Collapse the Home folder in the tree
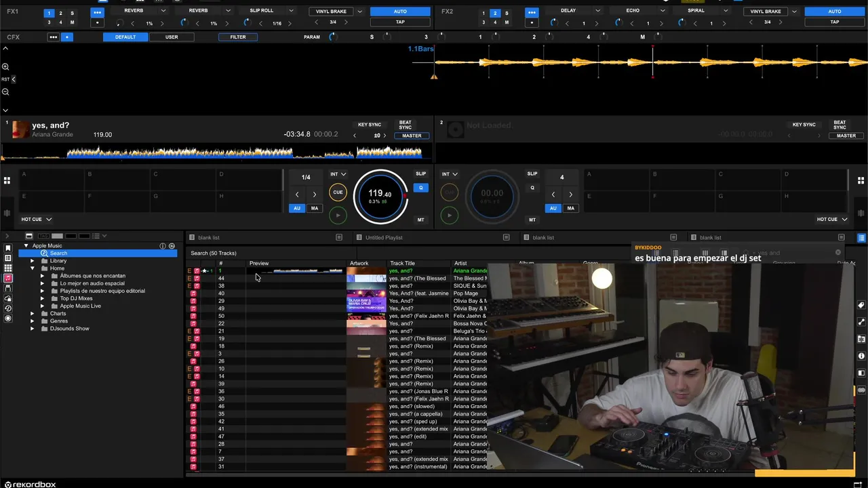This screenshot has width=868, height=488. (33, 268)
